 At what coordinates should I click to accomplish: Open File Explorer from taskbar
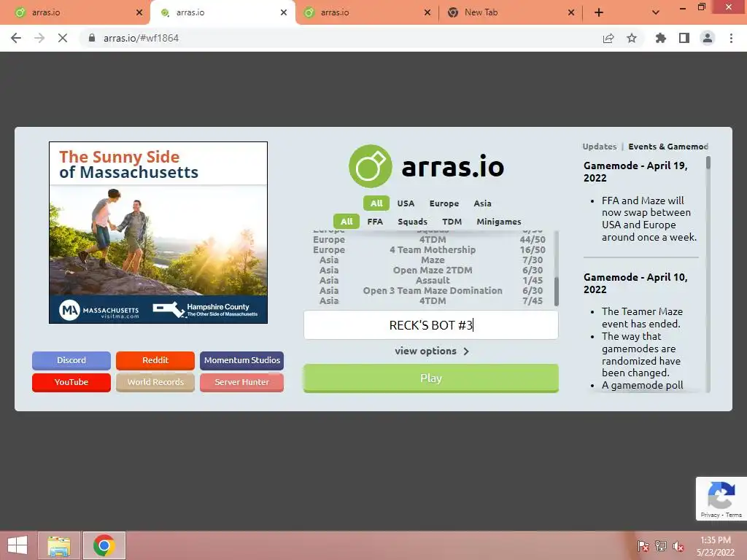(59, 545)
